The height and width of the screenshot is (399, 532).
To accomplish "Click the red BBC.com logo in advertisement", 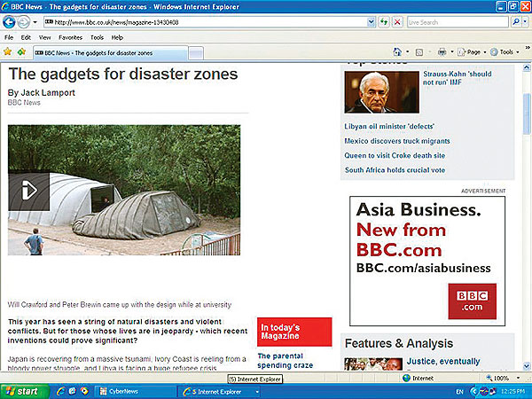I will (472, 301).
